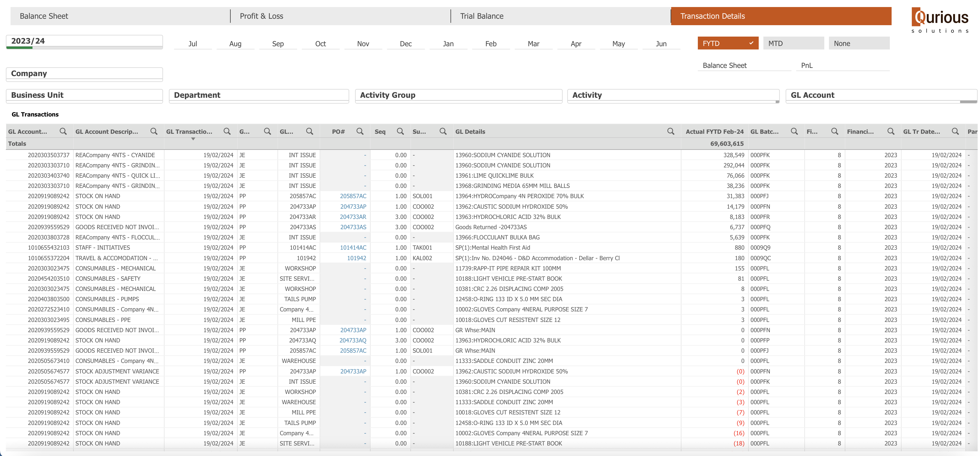Select month Oct
Screen dimensions: 980x456
pyautogui.click(x=320, y=44)
